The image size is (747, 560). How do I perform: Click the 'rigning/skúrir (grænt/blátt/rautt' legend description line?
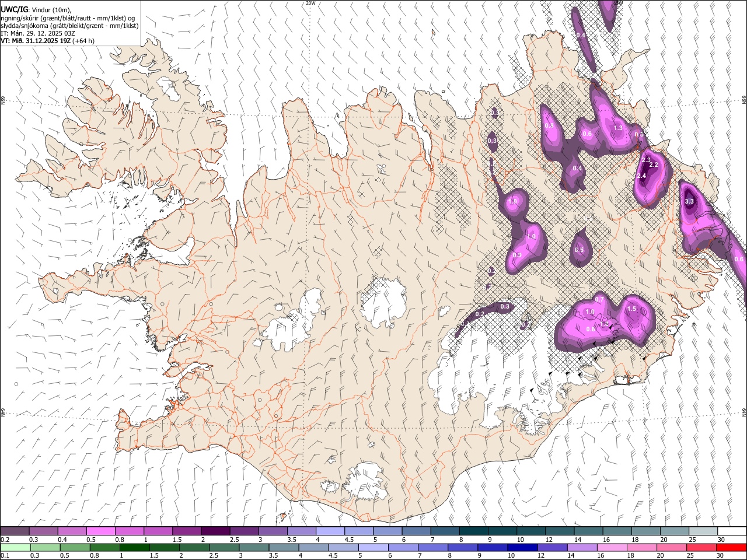68,18
